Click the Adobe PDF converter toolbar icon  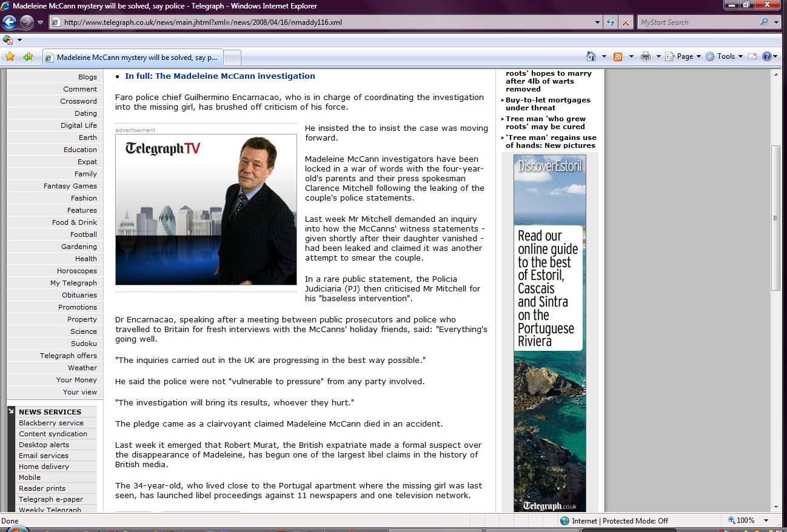[x=8, y=40]
